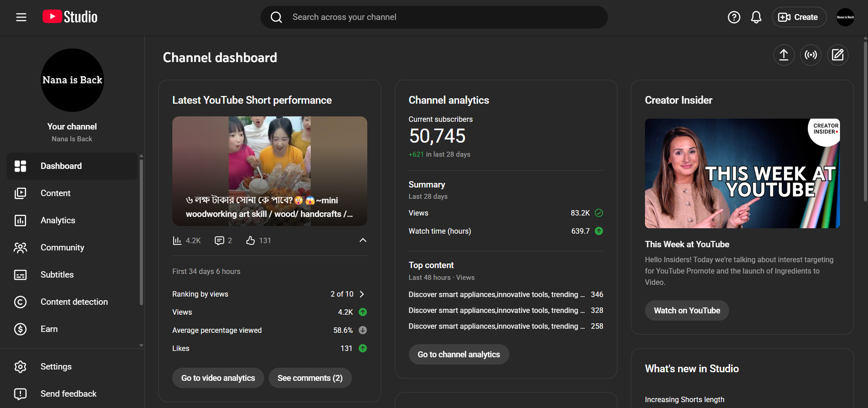Viewport: 868px width, 408px height.
Task: Open the latest Short video thumbnail
Action: (x=270, y=171)
